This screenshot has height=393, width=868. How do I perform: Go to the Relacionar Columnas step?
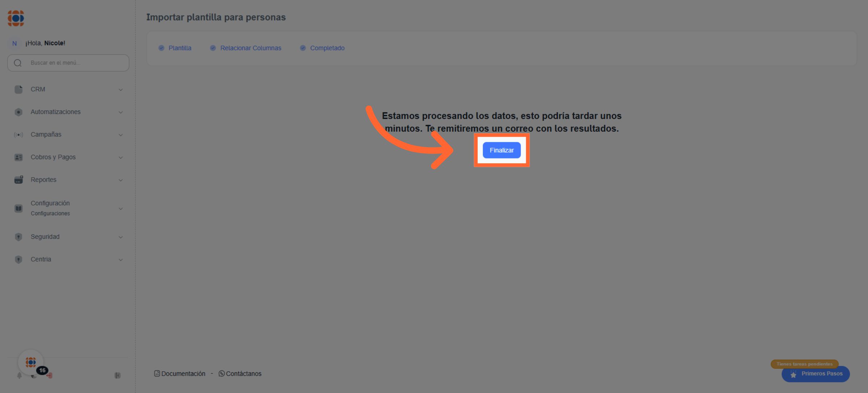coord(250,48)
